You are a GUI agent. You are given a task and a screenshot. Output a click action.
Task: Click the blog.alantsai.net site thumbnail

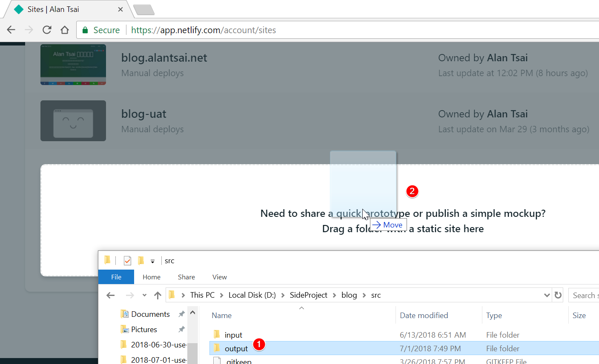pyautogui.click(x=73, y=65)
